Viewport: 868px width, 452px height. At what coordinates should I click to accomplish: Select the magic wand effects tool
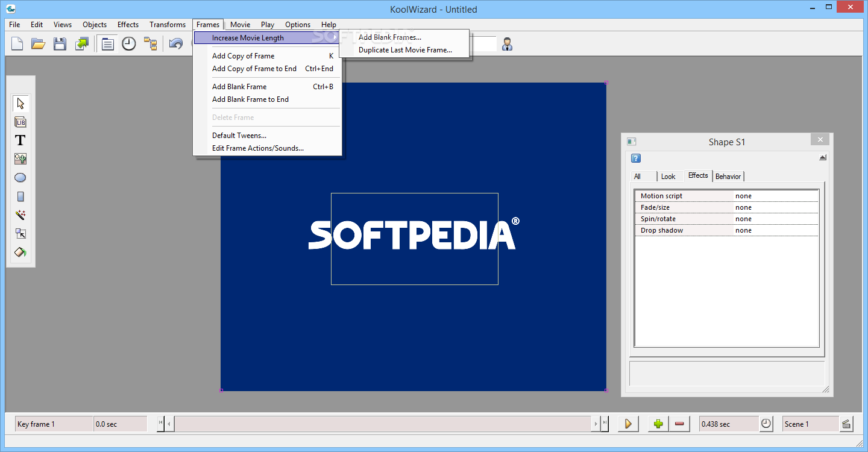[x=20, y=215]
